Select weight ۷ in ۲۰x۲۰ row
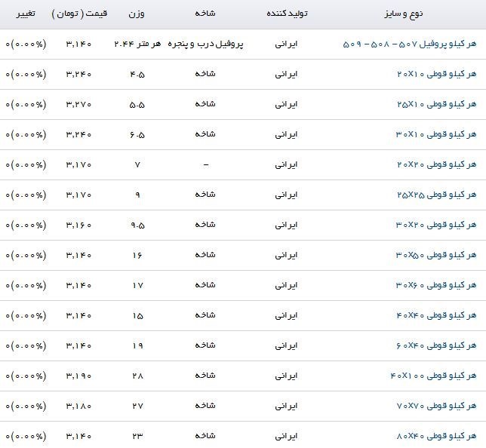This screenshot has width=486, height=448. [137, 165]
